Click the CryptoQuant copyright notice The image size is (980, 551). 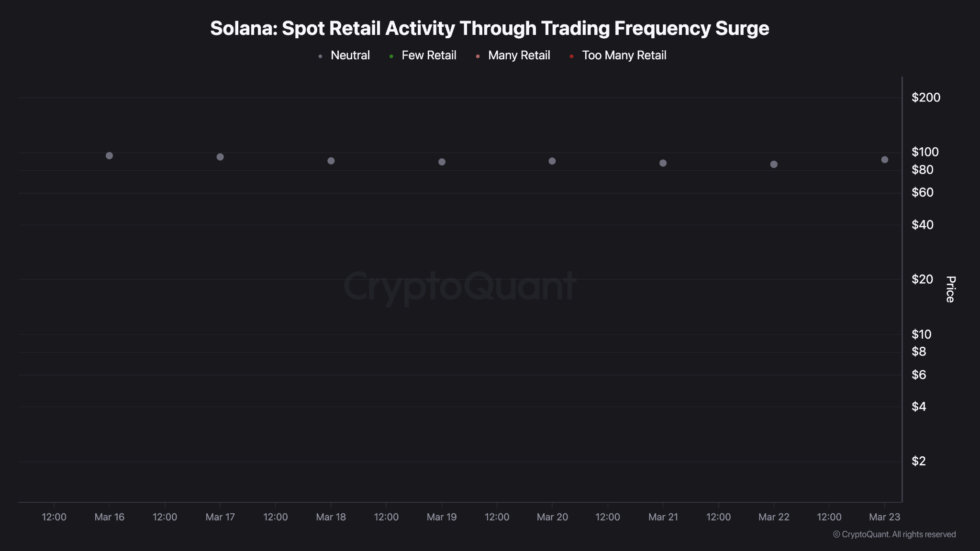tap(894, 534)
